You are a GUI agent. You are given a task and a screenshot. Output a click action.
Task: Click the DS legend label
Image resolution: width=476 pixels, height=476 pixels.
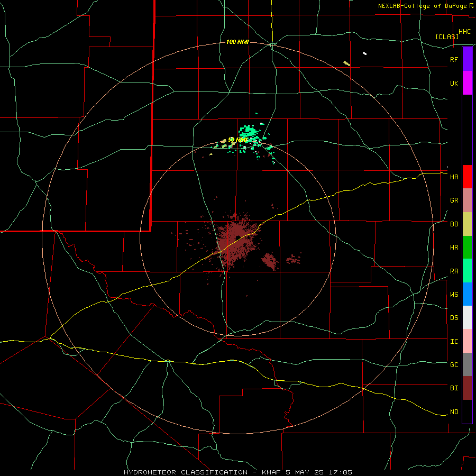coord(454,317)
